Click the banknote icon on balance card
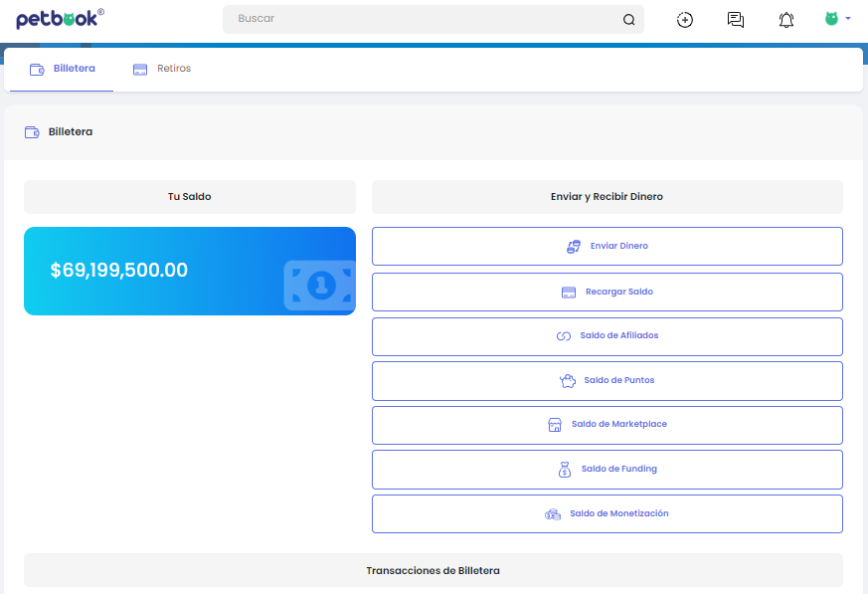Viewport: 868px width, 594px height. pos(318,286)
